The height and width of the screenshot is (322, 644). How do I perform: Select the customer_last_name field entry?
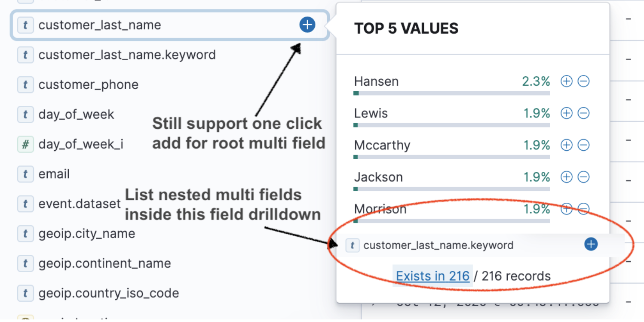tap(100, 25)
